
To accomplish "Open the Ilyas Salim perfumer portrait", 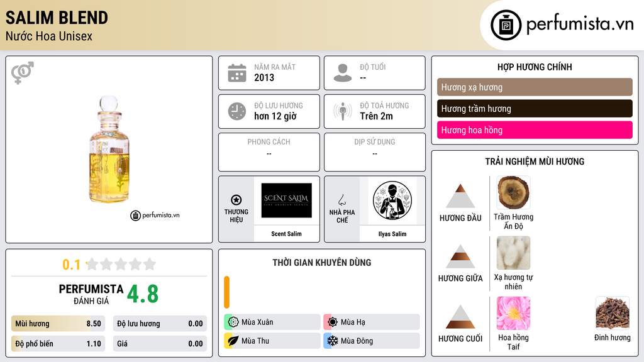I will click(x=392, y=200).
